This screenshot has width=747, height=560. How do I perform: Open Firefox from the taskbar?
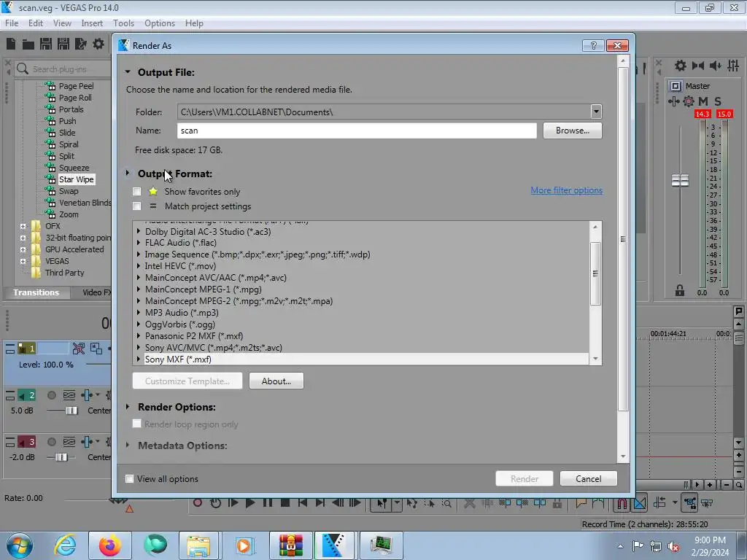pyautogui.click(x=110, y=545)
